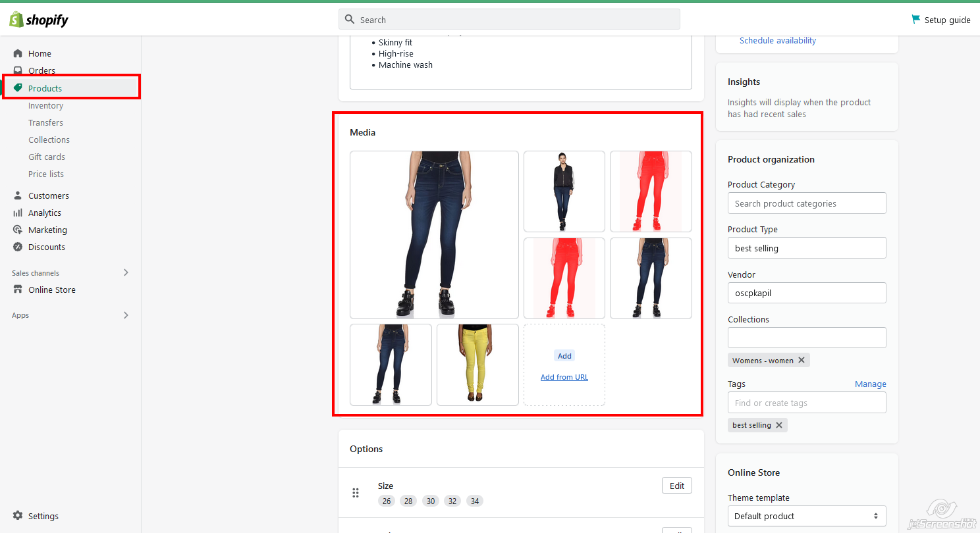The width and height of the screenshot is (980, 533).
Task: Open the Theme template dropdown
Action: 807,516
